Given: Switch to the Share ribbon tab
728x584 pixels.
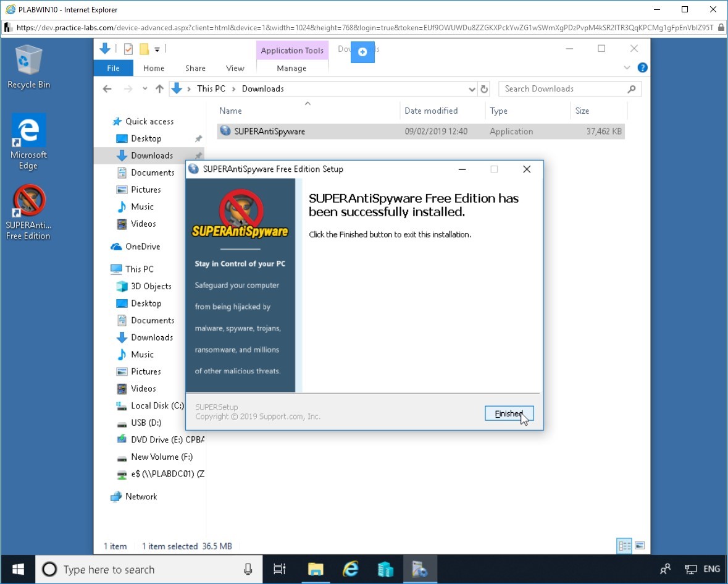Looking at the screenshot, I should coord(195,69).
